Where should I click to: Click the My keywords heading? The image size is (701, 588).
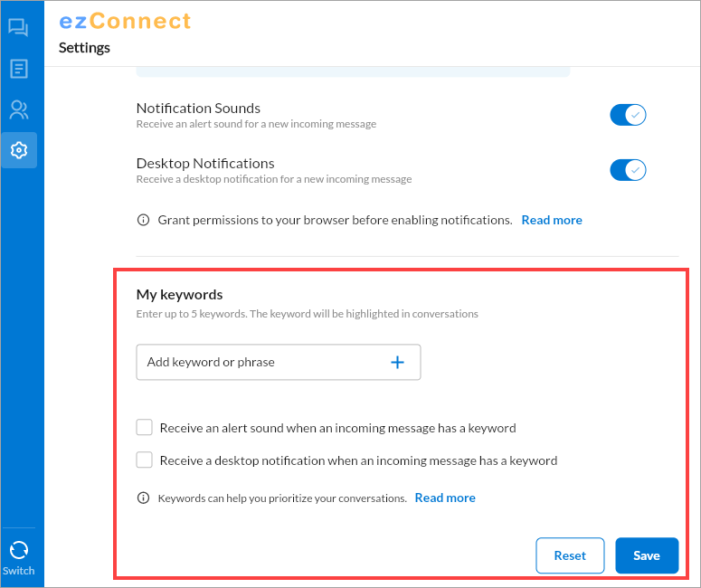click(x=179, y=295)
